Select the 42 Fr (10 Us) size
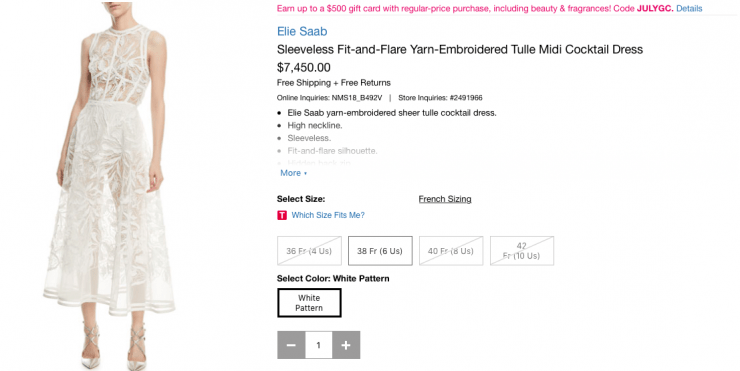Viewport: 740px width, 371px height. pyautogui.click(x=521, y=251)
